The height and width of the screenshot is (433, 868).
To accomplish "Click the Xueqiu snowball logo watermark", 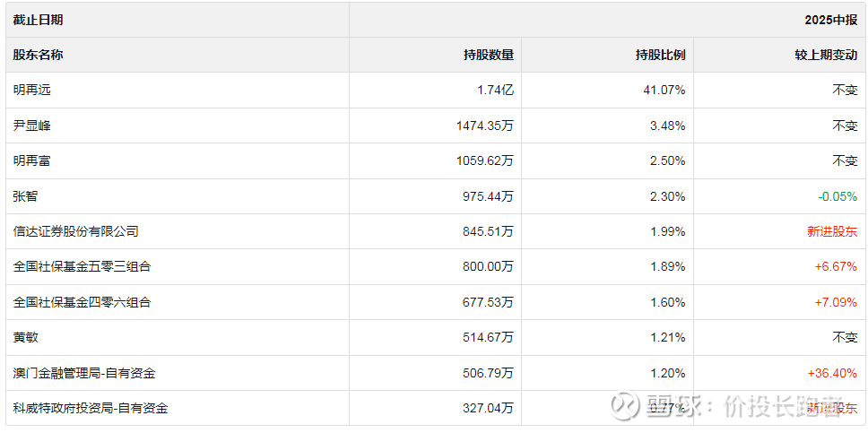I will (x=624, y=406).
